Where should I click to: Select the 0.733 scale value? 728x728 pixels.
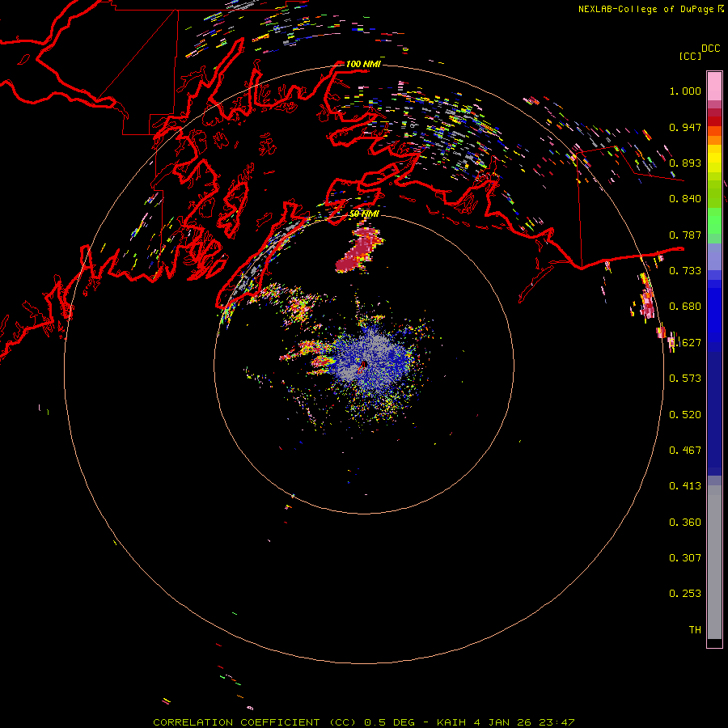tap(685, 271)
